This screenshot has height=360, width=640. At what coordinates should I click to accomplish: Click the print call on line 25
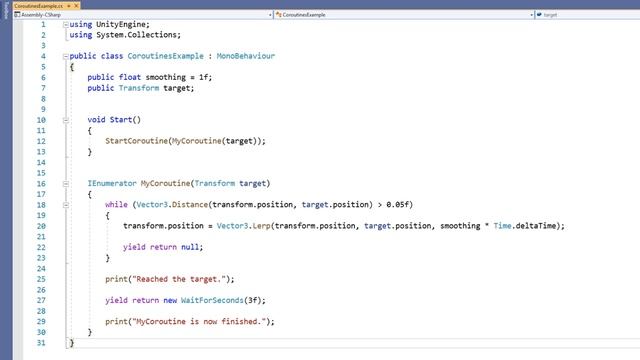[x=116, y=279]
